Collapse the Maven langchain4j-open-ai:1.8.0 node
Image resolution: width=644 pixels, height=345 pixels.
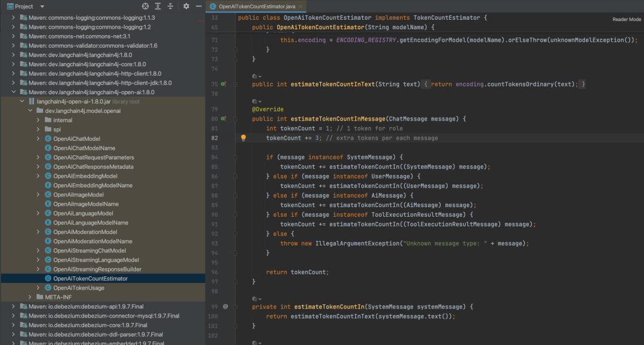tap(14, 92)
